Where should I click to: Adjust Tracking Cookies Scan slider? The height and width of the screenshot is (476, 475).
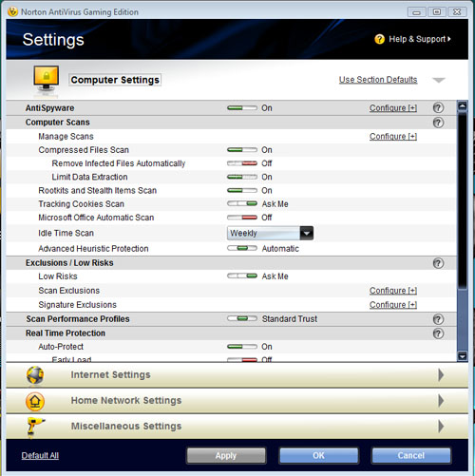coord(242,203)
